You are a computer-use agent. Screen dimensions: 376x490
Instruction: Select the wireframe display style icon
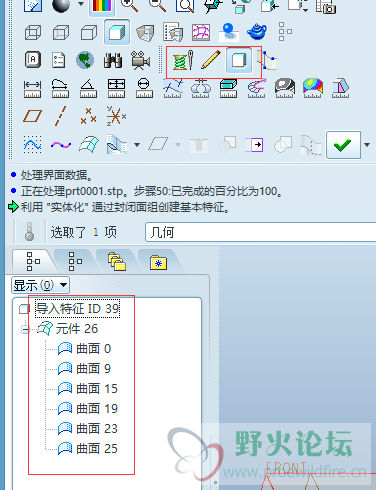(33, 32)
